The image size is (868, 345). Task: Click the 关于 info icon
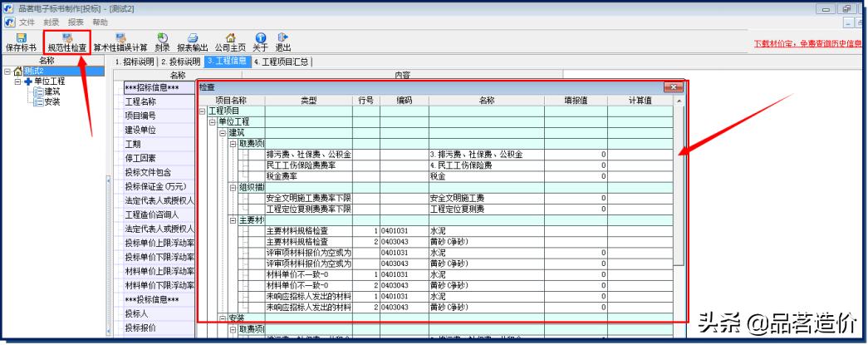coord(260,37)
